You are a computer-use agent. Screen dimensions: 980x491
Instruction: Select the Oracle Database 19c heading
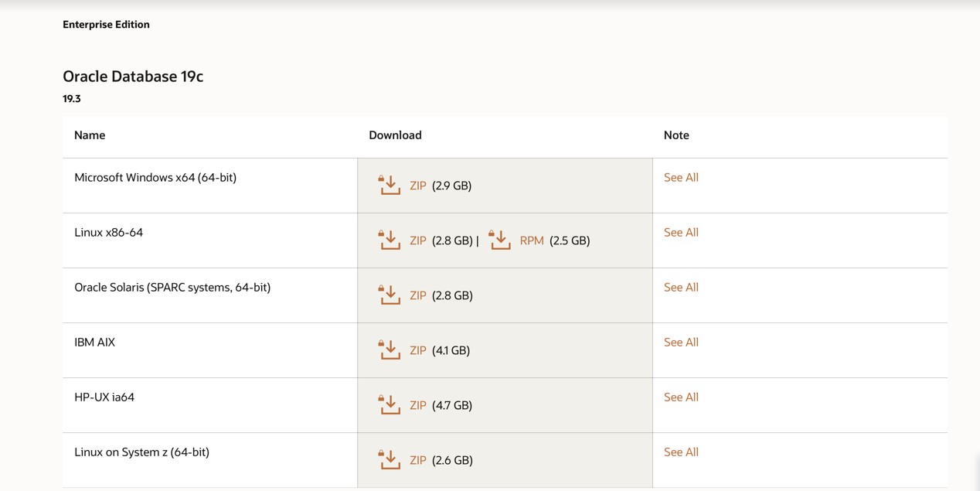[x=133, y=77]
